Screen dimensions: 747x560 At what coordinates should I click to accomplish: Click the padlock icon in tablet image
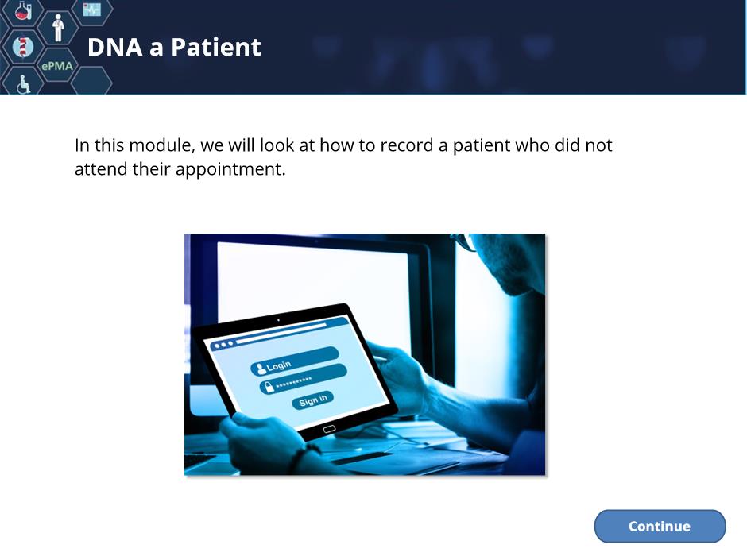coord(269,386)
